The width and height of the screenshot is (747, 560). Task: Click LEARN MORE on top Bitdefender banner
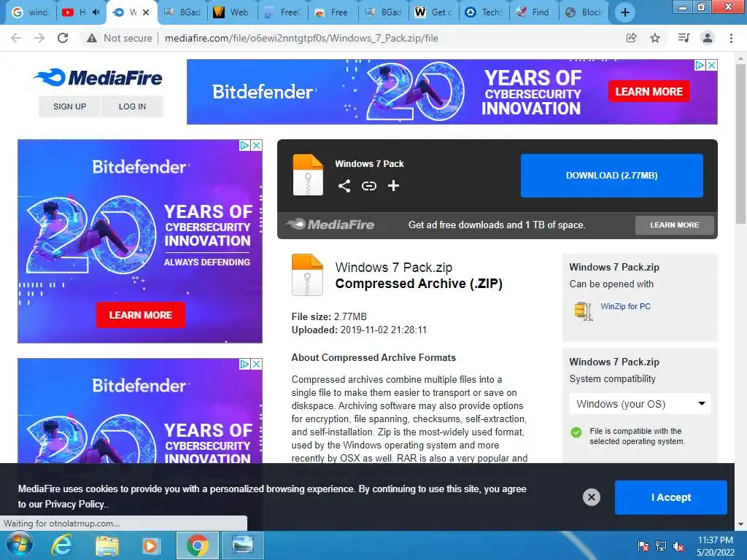tap(649, 91)
